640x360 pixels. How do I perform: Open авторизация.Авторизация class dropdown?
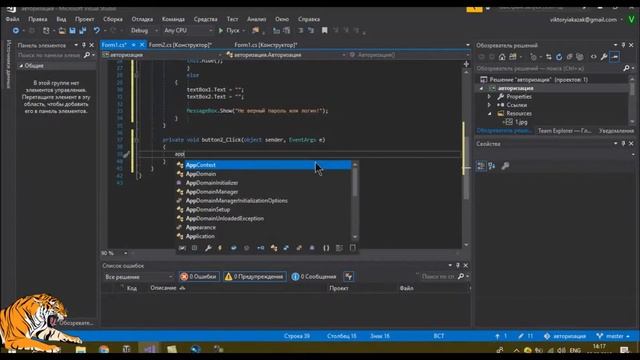(x=286, y=55)
